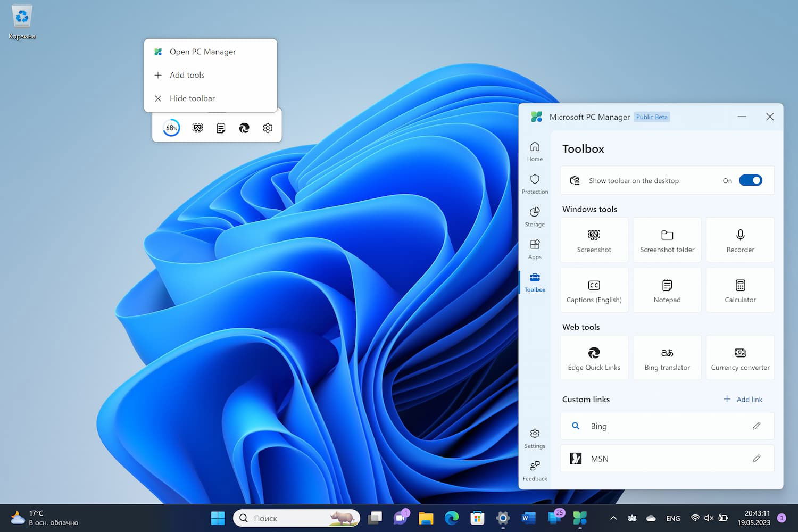Viewport: 798px width, 532px height.
Task: Show hidden system tray icons chevron
Action: coord(613,518)
